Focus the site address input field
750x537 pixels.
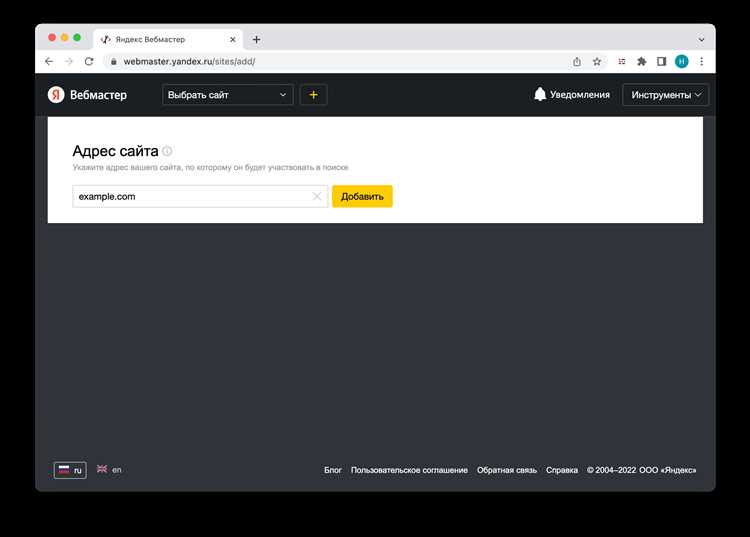(x=200, y=197)
